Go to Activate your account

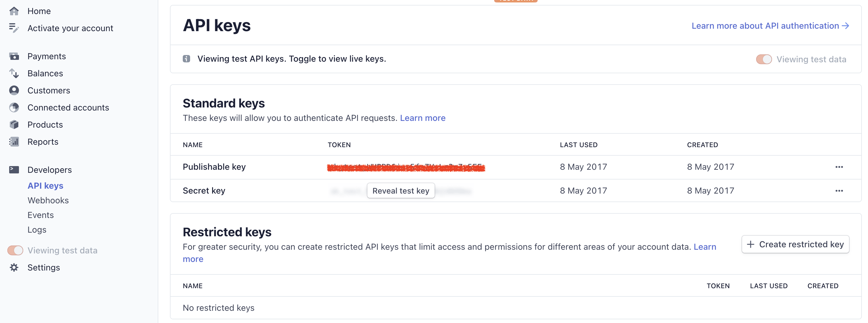(x=70, y=28)
